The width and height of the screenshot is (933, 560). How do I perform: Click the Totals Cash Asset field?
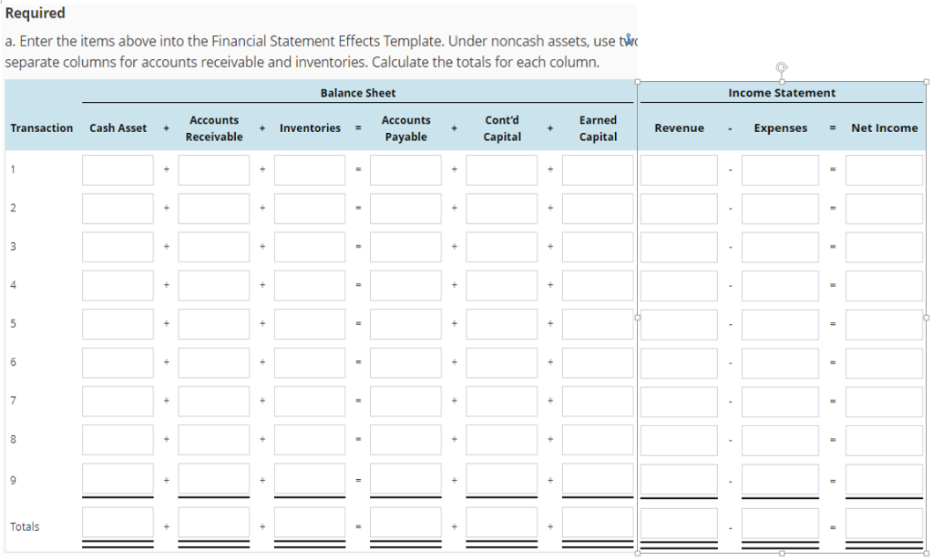coord(118,523)
